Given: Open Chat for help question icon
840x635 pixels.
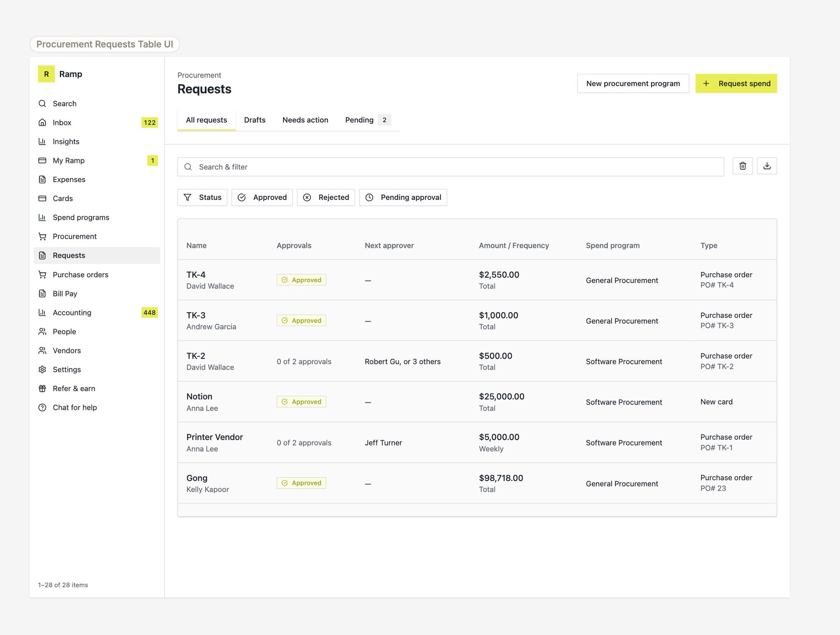Looking at the screenshot, I should tap(42, 407).
